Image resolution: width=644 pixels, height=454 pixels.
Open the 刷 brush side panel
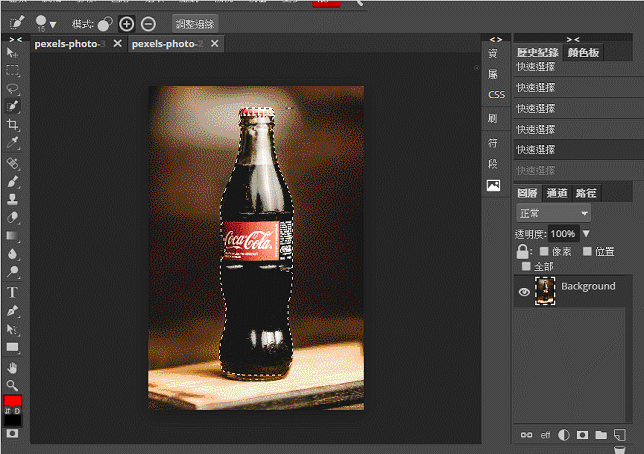click(493, 119)
